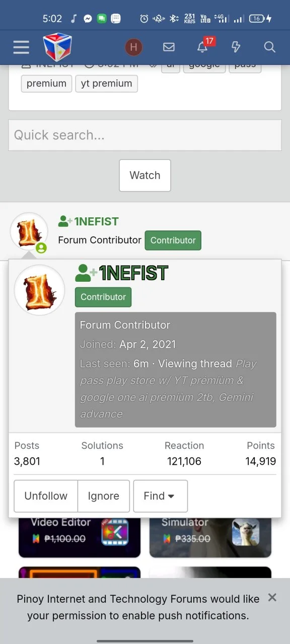Focus the Quick search field

pyautogui.click(x=145, y=135)
